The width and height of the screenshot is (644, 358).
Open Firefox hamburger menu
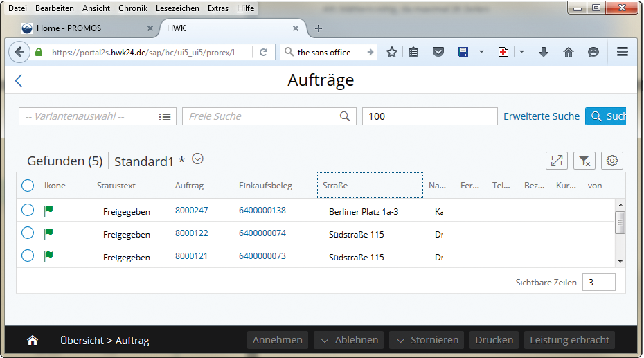(622, 52)
